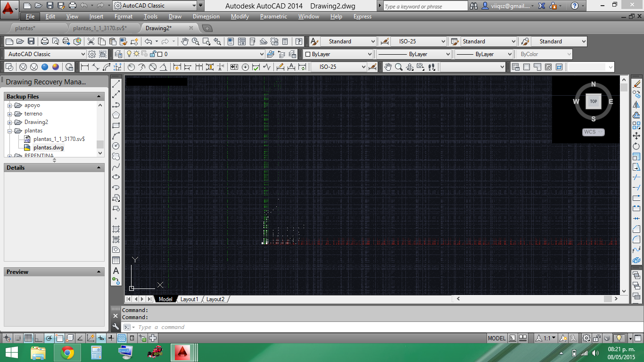Open the layer dropdown showing layer 0
The height and width of the screenshot is (362, 644).
point(195,54)
